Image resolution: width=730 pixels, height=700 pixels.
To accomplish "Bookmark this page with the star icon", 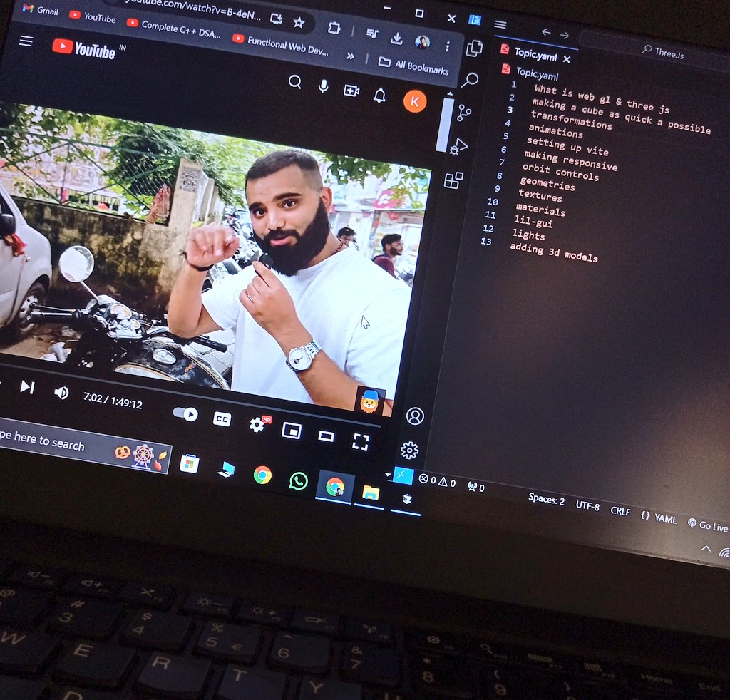I will pyautogui.click(x=299, y=22).
